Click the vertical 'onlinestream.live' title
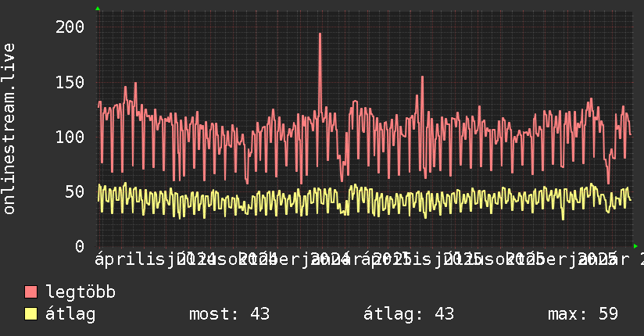644x336 pixels. point(9,129)
